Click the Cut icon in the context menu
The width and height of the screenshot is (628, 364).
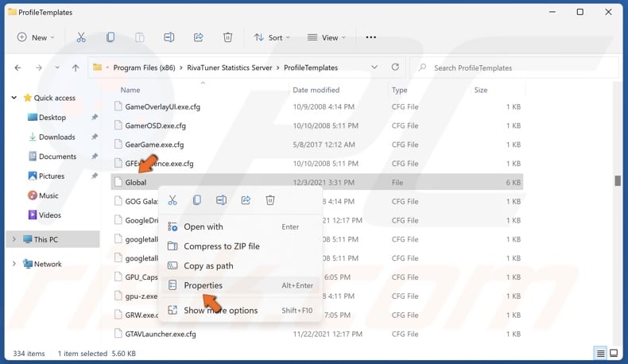pyautogui.click(x=173, y=199)
